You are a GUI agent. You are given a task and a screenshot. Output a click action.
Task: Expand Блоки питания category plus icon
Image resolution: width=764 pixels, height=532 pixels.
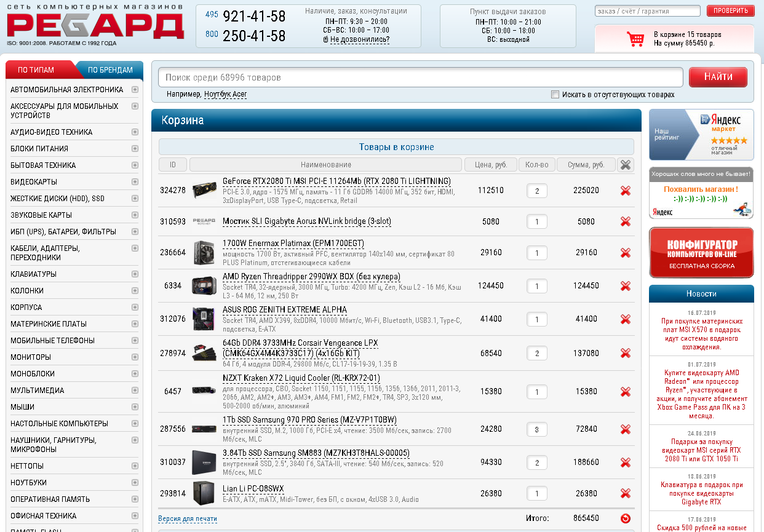coord(135,149)
